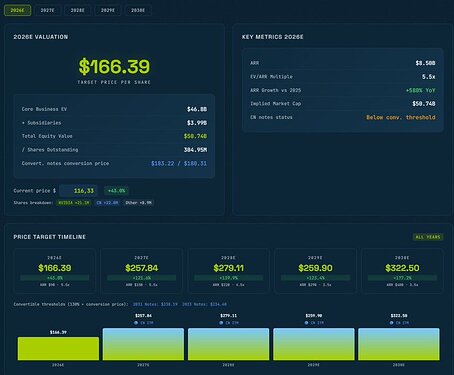Click the $166.39 target price headline
454x375 pixels.
114,66
